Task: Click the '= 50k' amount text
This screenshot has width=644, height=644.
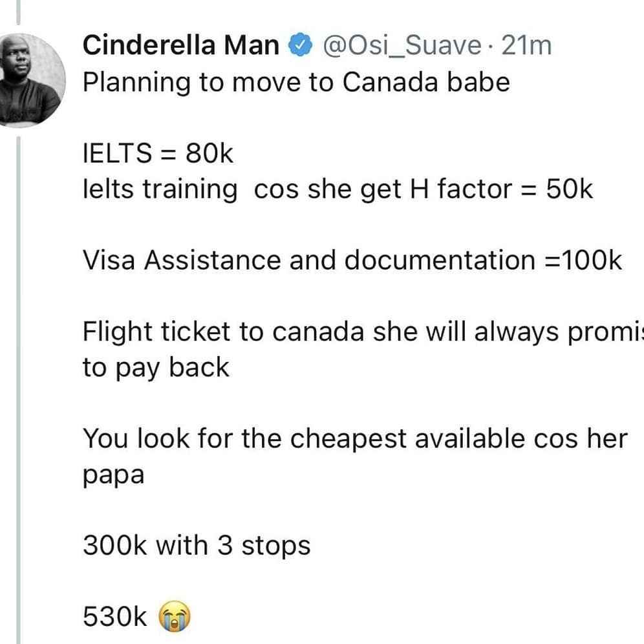Action: [x=557, y=189]
